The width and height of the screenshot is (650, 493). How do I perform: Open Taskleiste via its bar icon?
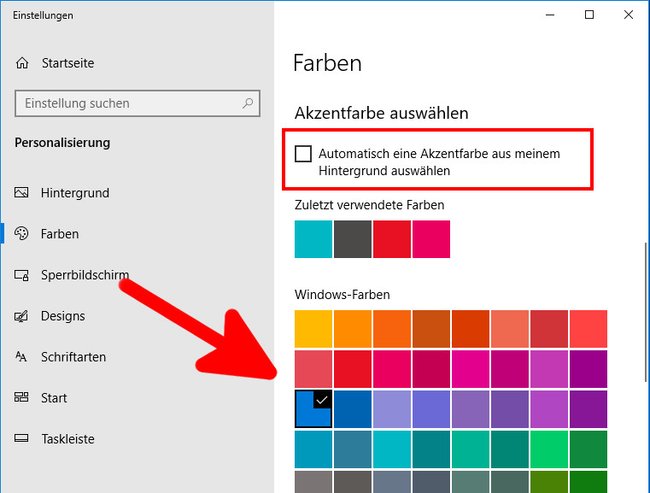pyautogui.click(x=21, y=438)
